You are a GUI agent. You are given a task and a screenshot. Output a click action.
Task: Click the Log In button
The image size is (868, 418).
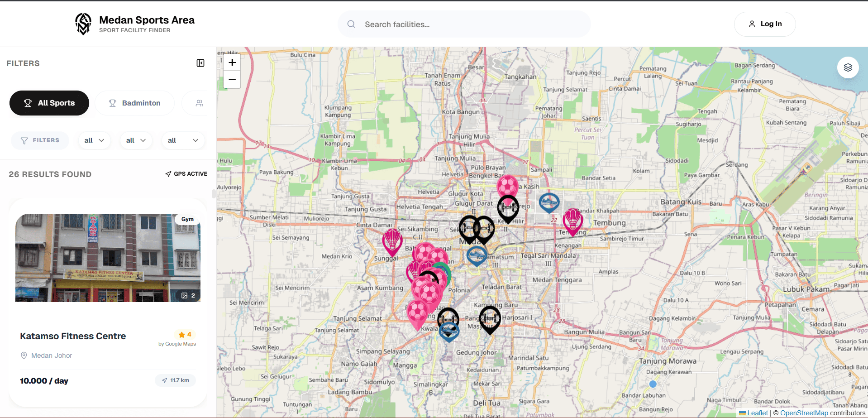765,24
